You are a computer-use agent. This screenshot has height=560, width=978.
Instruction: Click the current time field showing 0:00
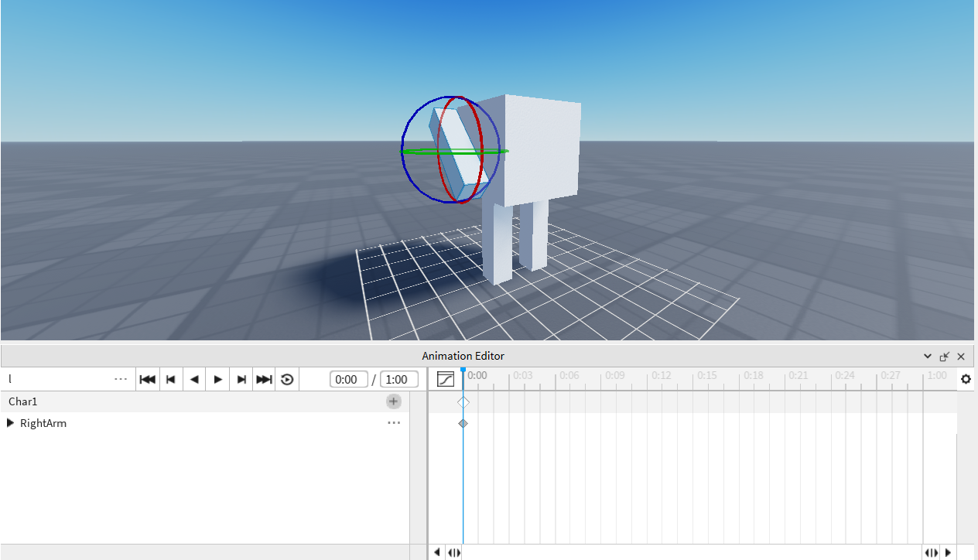pos(348,379)
